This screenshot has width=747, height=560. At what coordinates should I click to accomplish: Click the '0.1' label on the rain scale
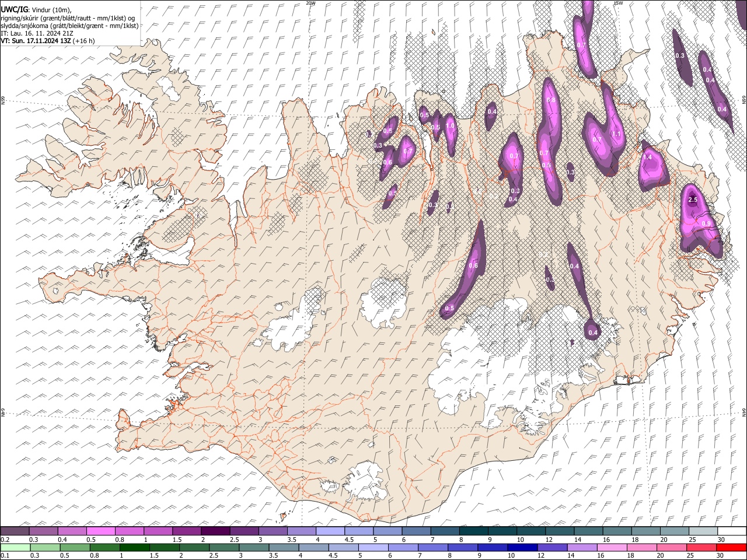pyautogui.click(x=4, y=556)
